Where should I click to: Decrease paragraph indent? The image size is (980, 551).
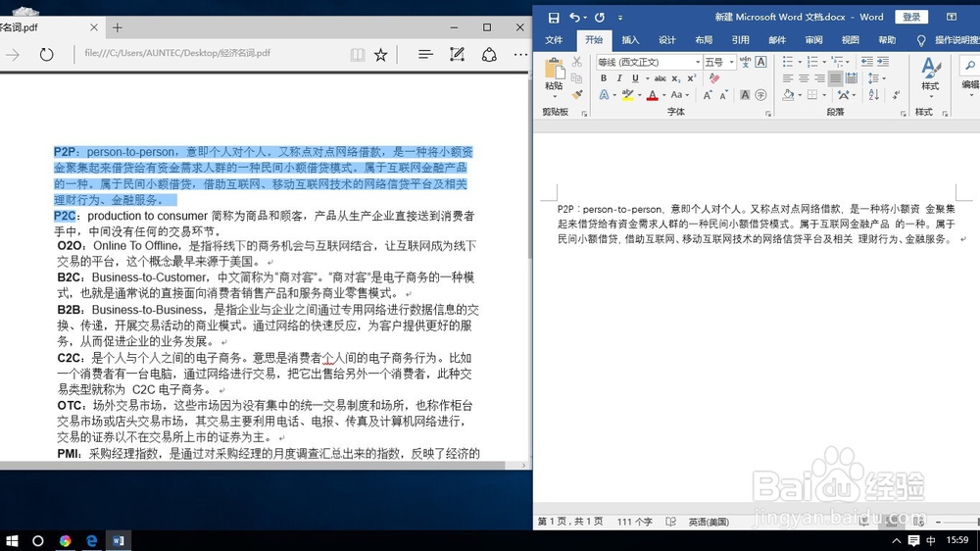(866, 62)
